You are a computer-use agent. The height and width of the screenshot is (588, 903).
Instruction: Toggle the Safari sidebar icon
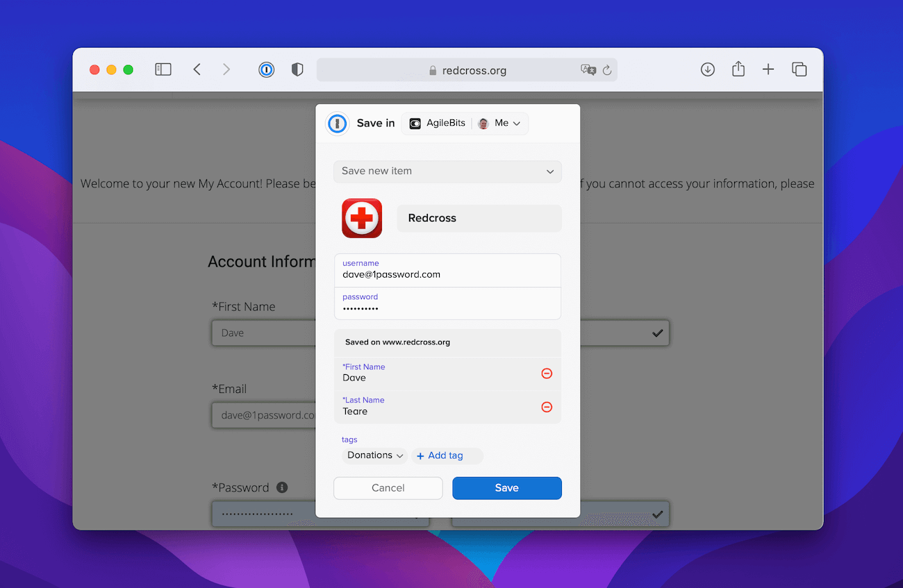point(163,69)
